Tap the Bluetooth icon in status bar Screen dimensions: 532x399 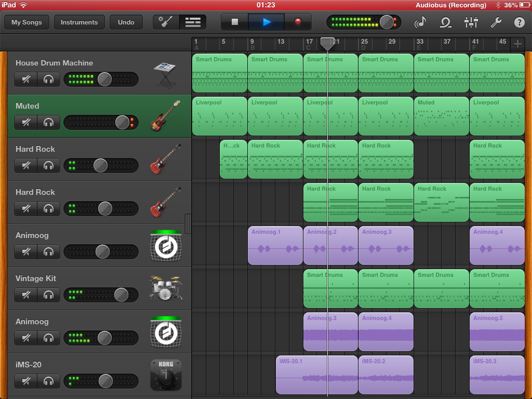click(x=498, y=5)
